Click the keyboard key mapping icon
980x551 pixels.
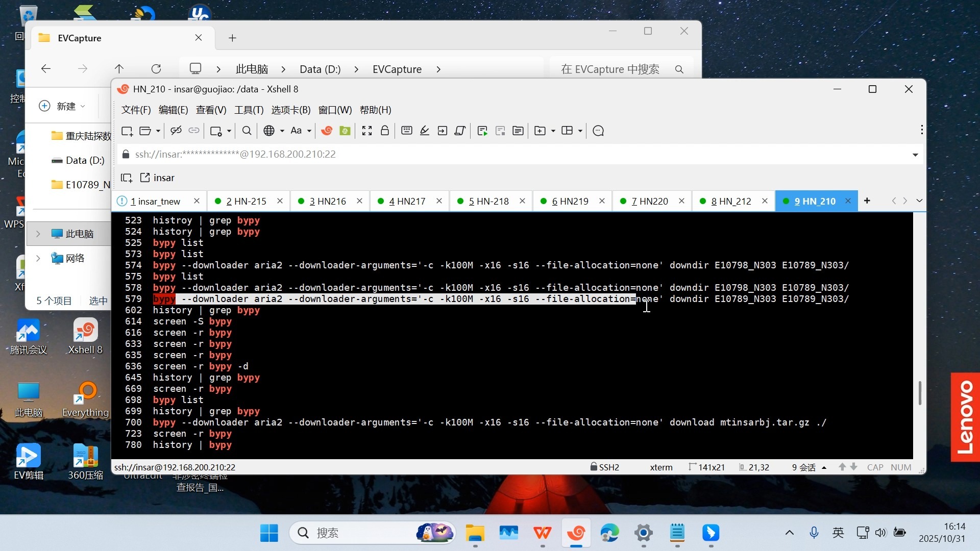pos(407,131)
